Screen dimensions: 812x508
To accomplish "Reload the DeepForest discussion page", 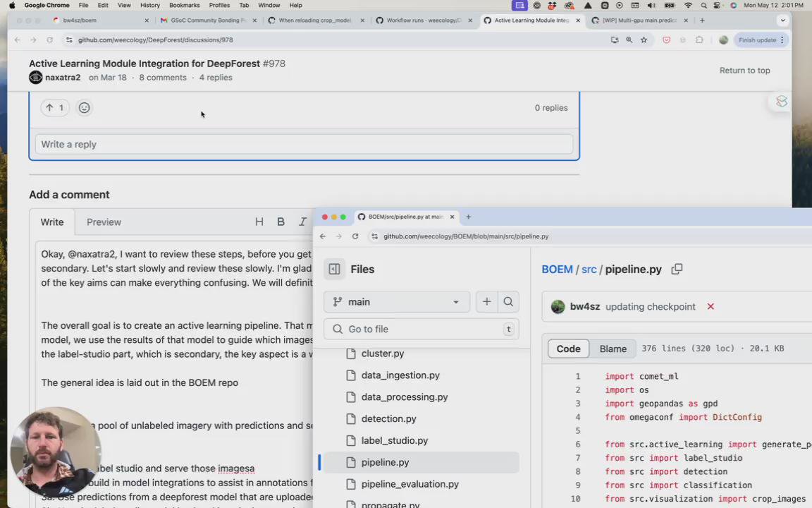I will (x=50, y=40).
